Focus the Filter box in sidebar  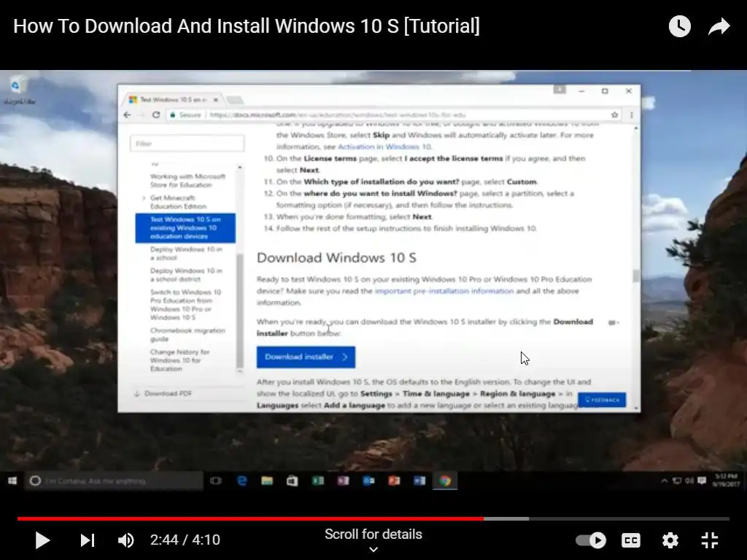click(x=187, y=144)
